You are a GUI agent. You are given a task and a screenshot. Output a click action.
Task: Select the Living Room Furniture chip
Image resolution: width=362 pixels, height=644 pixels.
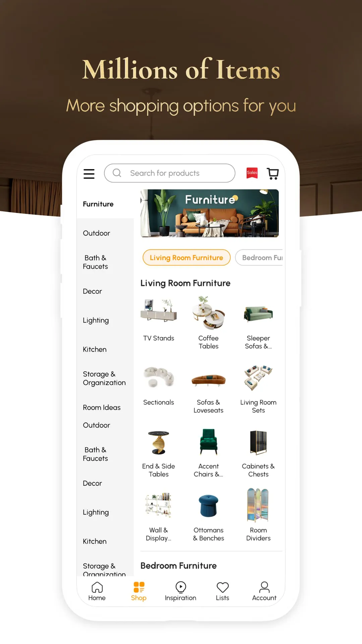click(186, 258)
